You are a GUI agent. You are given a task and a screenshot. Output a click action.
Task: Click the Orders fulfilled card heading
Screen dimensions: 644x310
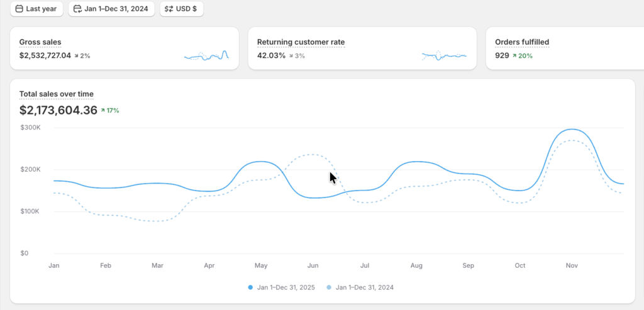(x=522, y=42)
